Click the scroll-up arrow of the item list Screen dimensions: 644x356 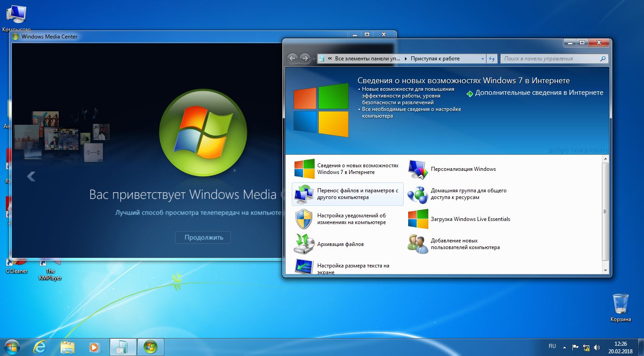pyautogui.click(x=606, y=159)
